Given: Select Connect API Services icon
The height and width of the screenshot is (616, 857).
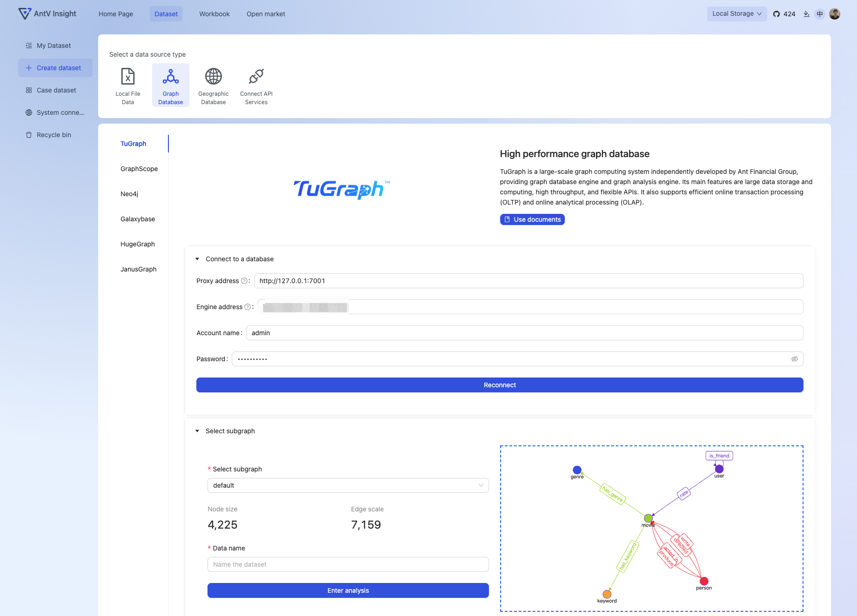Looking at the screenshot, I should [x=256, y=76].
